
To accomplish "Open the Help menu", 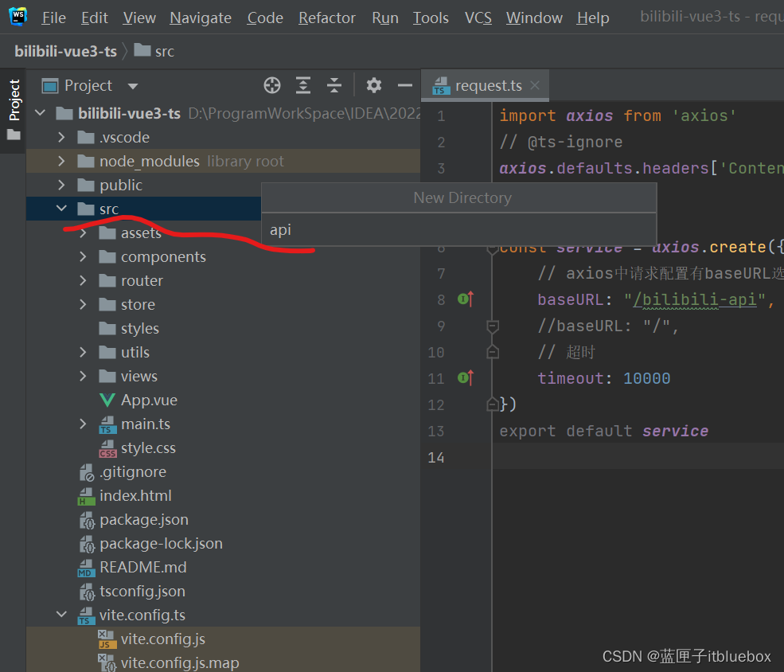I will [592, 18].
